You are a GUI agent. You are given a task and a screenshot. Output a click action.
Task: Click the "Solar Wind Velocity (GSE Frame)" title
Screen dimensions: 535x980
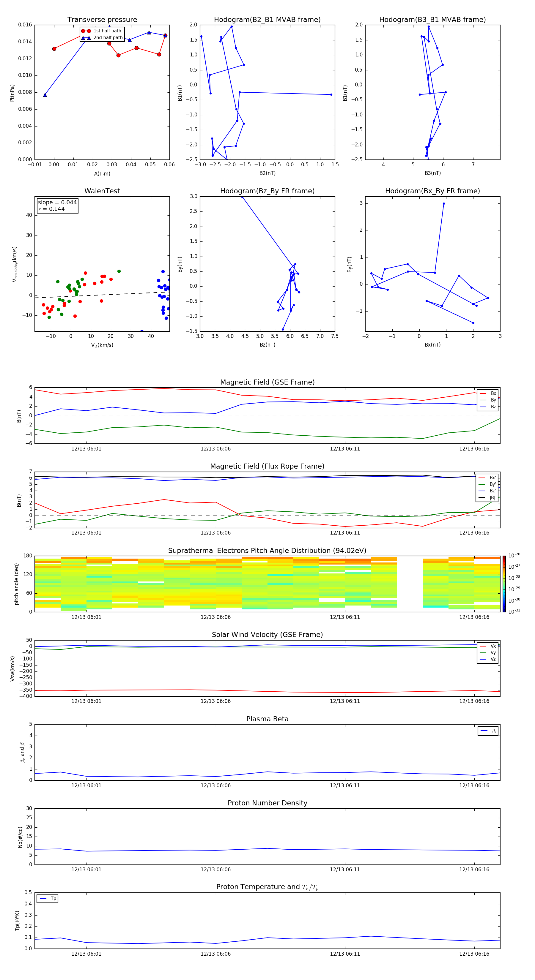pyautogui.click(x=267, y=635)
